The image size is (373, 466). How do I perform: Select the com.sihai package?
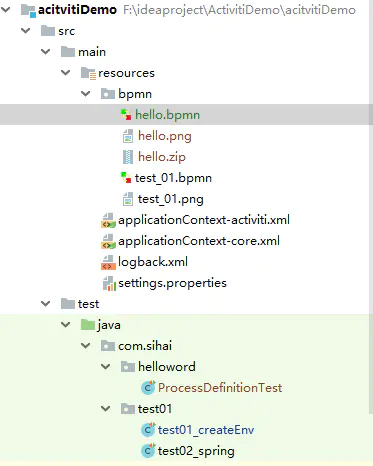pyautogui.click(x=145, y=346)
